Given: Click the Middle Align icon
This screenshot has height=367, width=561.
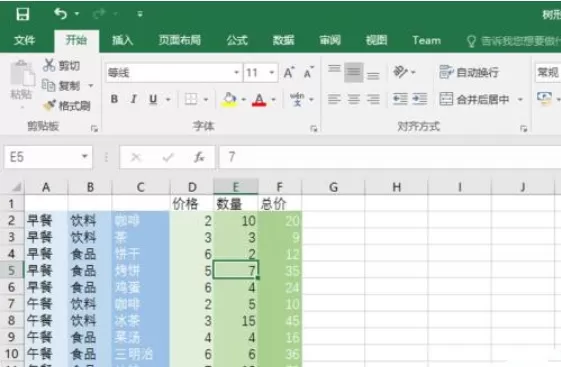Looking at the screenshot, I should point(353,72).
